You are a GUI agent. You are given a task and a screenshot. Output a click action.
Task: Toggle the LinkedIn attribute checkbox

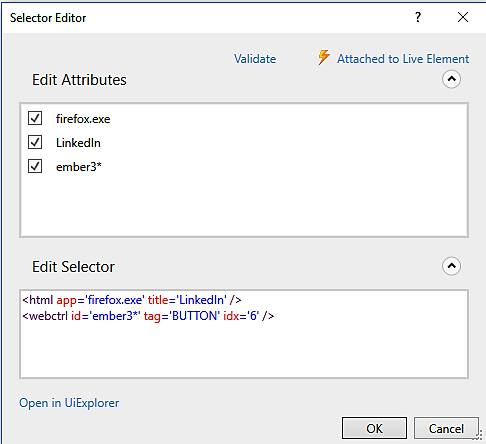click(x=35, y=142)
